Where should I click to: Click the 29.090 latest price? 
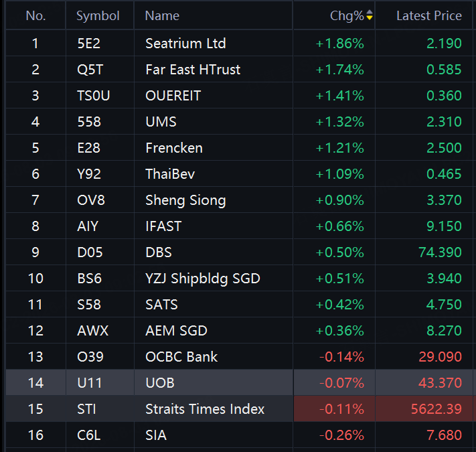pyautogui.click(x=440, y=357)
